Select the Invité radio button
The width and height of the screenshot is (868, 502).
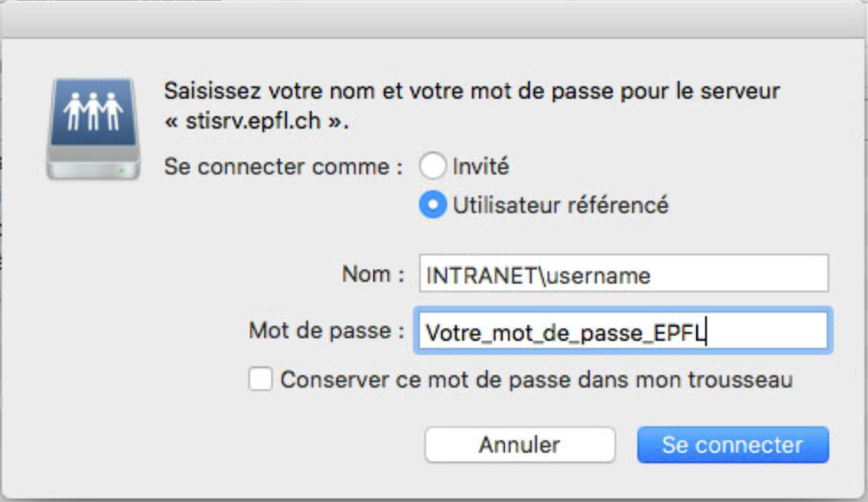[x=433, y=166]
